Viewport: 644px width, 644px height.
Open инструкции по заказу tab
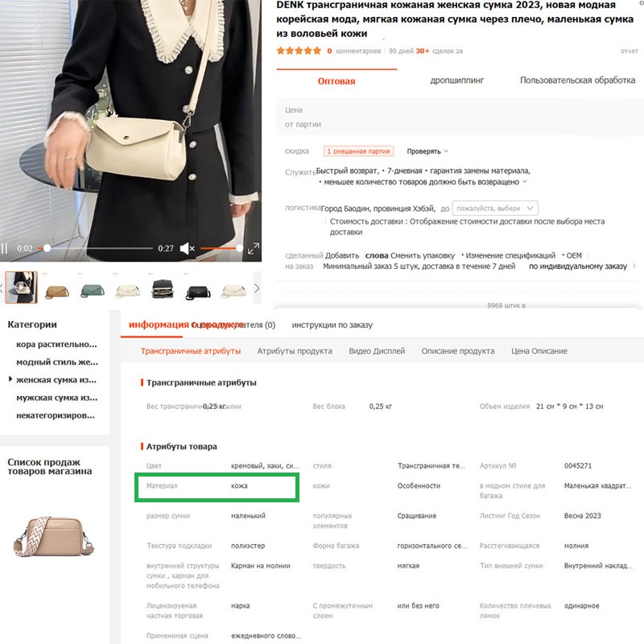pyautogui.click(x=332, y=325)
